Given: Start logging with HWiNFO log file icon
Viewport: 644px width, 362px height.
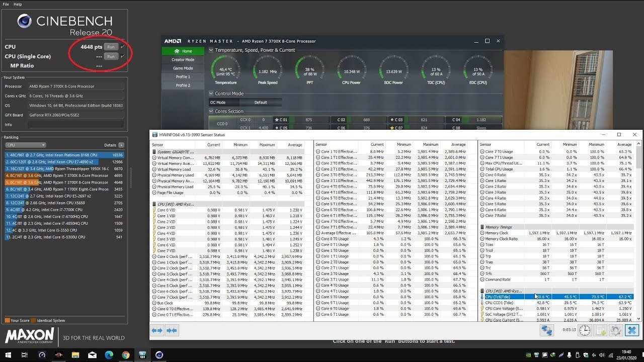Looking at the screenshot, I should (x=600, y=330).
